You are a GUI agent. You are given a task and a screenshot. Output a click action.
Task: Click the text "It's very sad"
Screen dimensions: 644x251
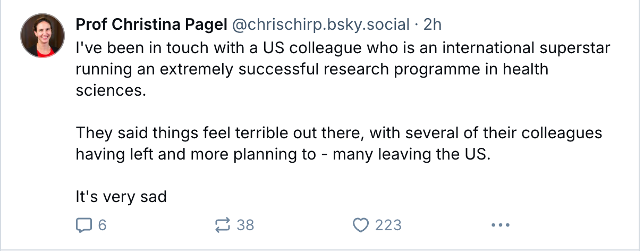(x=121, y=197)
